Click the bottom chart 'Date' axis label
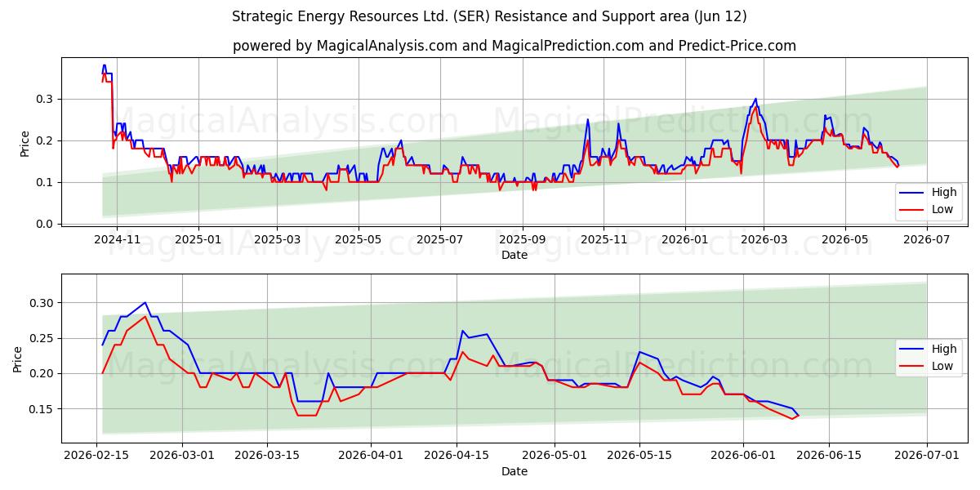 click(514, 471)
